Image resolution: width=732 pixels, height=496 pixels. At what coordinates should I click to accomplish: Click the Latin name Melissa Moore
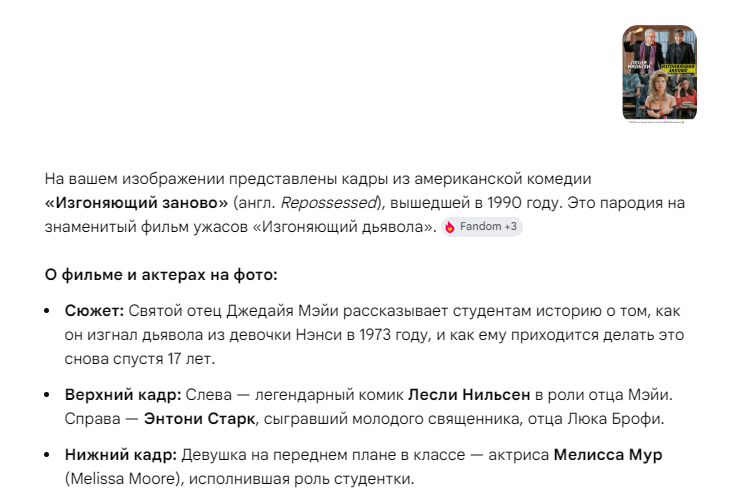coord(122,479)
